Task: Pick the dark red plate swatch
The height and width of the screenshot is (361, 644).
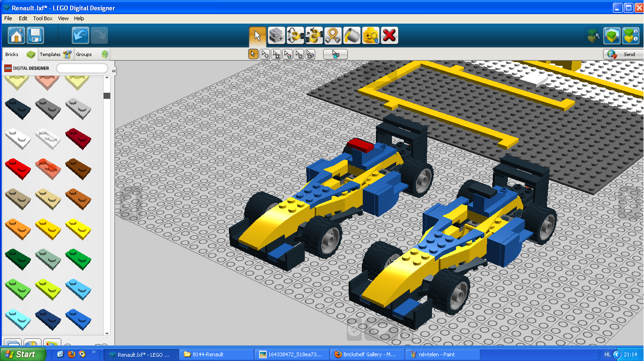Action: [x=78, y=138]
